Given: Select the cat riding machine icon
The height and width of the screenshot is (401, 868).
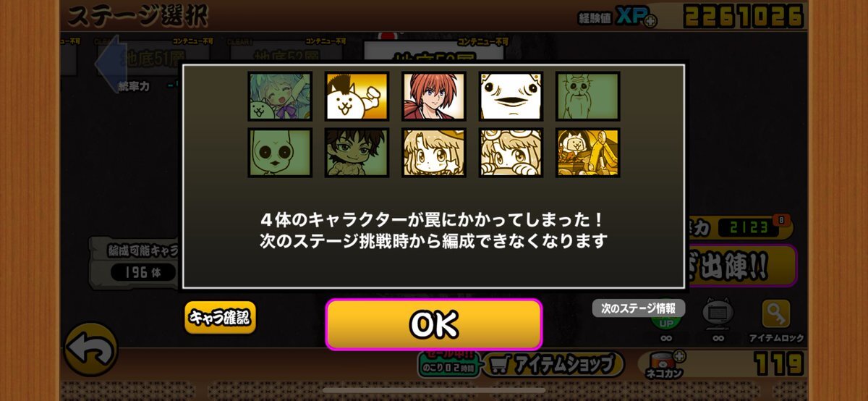Looking at the screenshot, I should tap(587, 153).
